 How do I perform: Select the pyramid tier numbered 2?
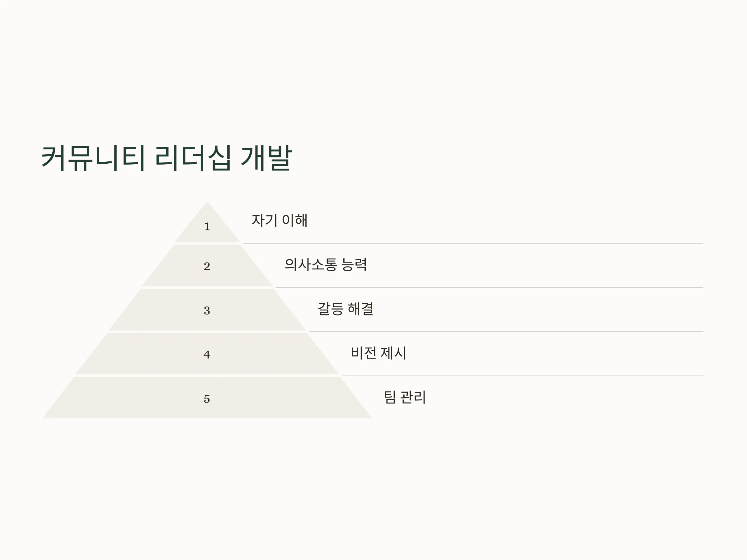[x=207, y=266]
